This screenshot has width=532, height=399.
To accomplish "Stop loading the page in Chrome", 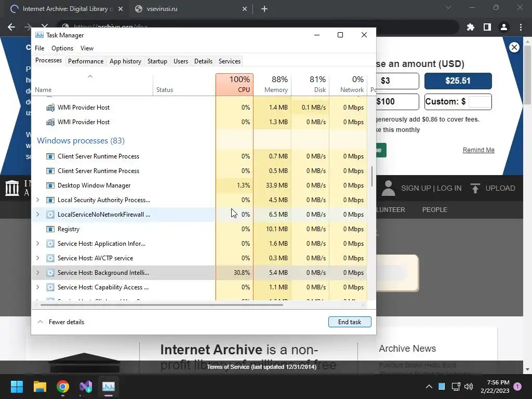I will point(45,26).
